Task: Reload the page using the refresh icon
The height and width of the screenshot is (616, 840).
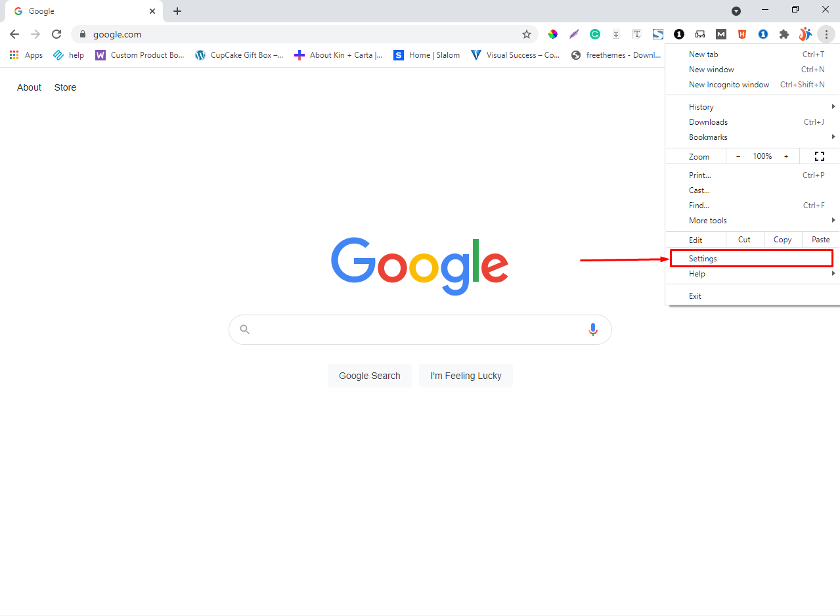Action: [x=56, y=33]
